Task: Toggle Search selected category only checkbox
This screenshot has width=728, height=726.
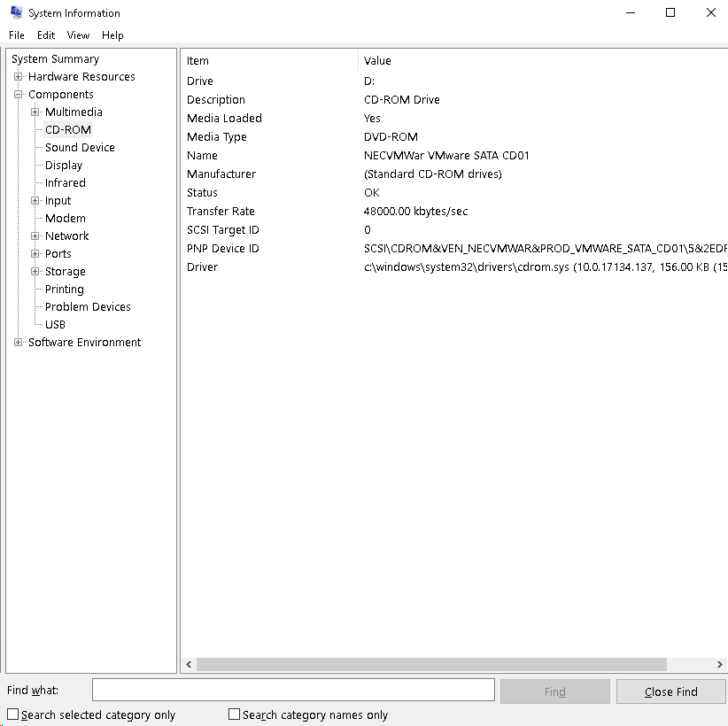Action: coord(13,714)
